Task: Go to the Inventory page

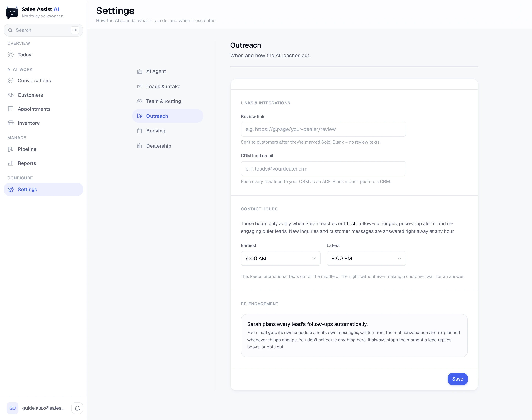Action: pos(43,123)
